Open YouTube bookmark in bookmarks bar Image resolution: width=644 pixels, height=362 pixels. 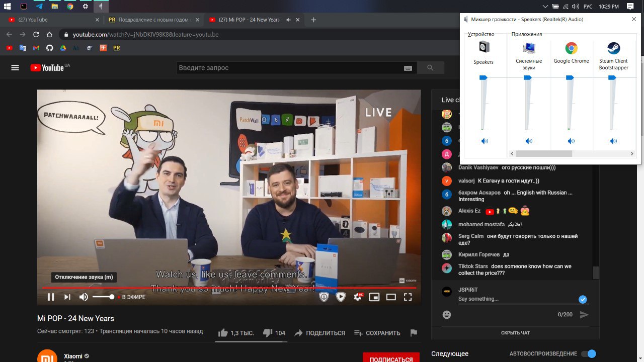(9, 48)
